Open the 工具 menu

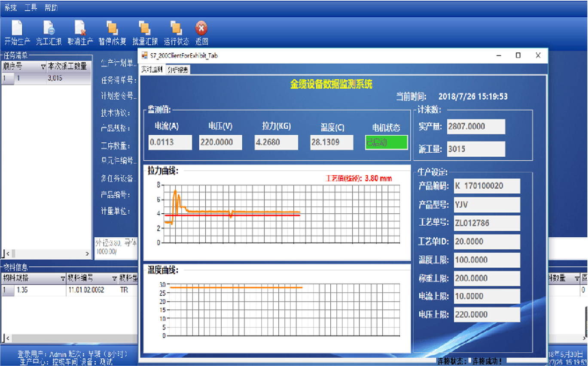(x=31, y=8)
